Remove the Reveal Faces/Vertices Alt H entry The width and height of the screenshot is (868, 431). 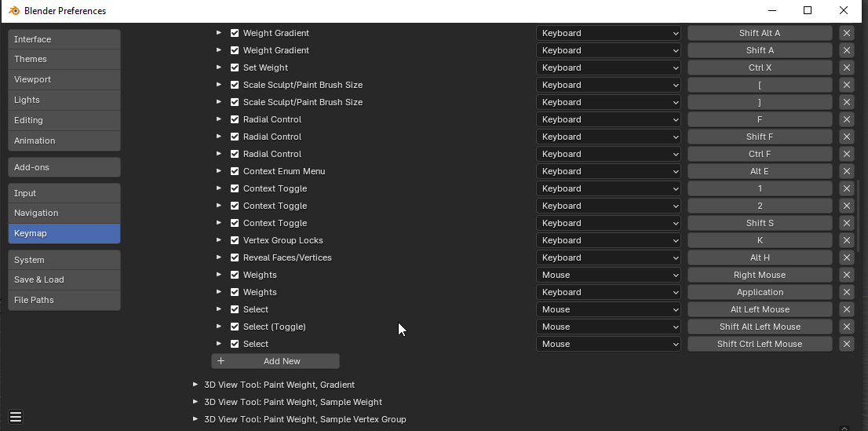point(846,258)
